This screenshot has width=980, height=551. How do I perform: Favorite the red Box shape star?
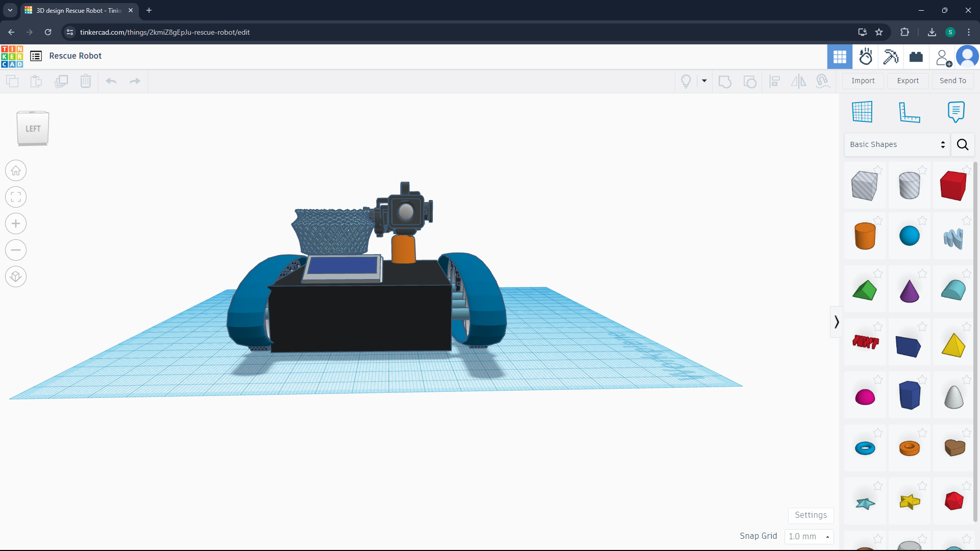tap(966, 169)
